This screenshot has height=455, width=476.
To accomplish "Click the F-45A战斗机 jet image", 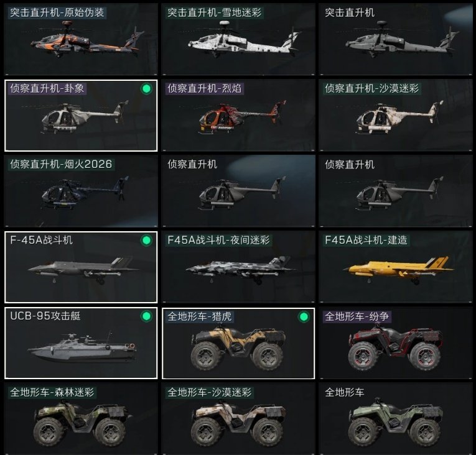I will pyautogui.click(x=83, y=270).
